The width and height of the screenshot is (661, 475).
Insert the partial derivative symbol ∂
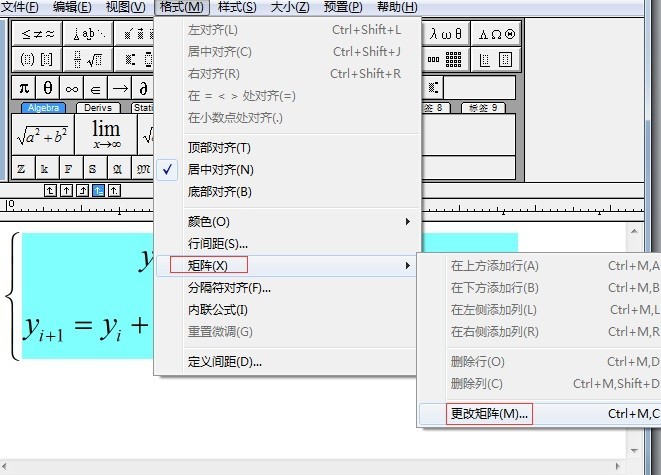[143, 88]
